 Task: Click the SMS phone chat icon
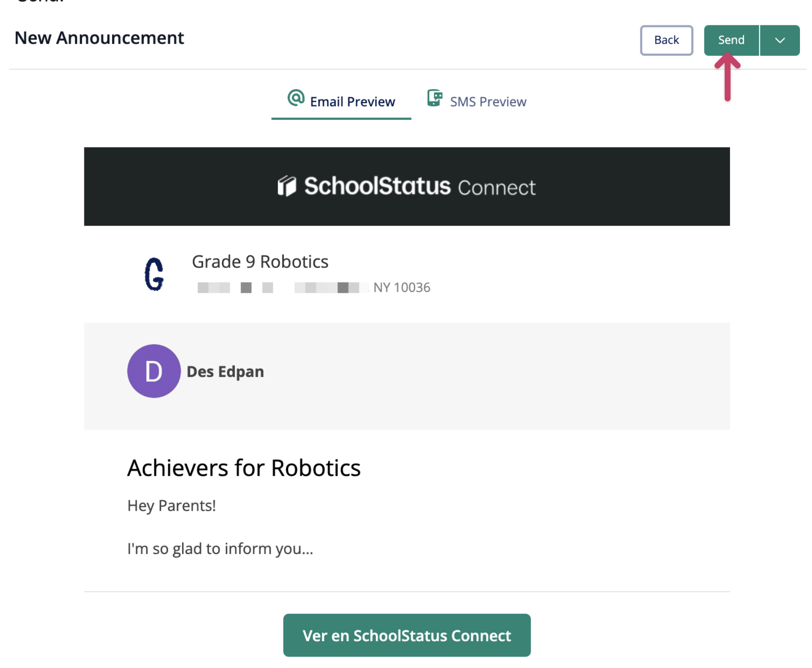pyautogui.click(x=434, y=98)
